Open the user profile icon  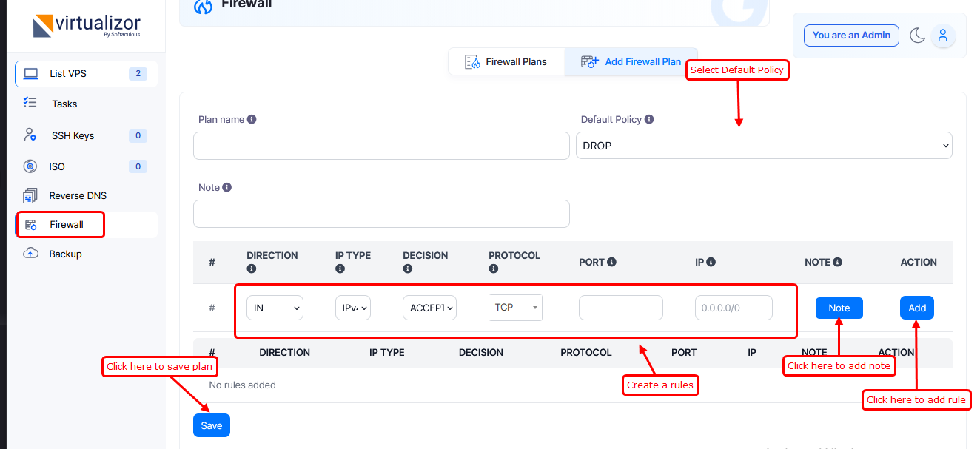pyautogui.click(x=943, y=35)
